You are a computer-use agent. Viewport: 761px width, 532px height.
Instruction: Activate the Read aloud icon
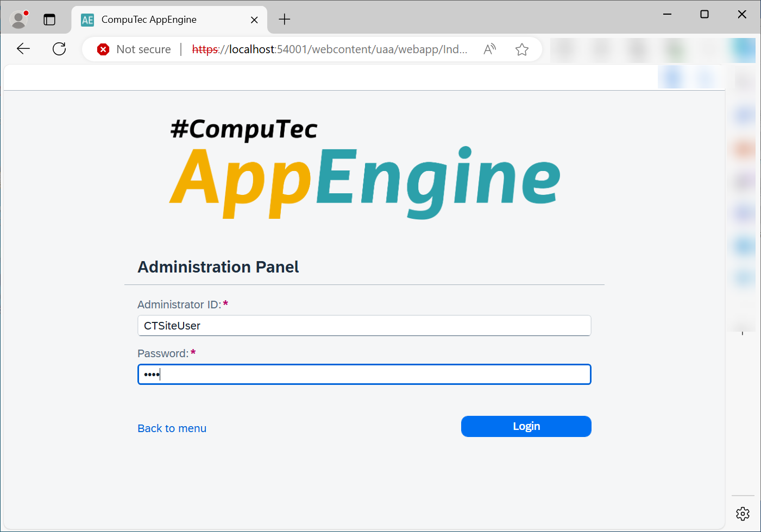click(490, 49)
